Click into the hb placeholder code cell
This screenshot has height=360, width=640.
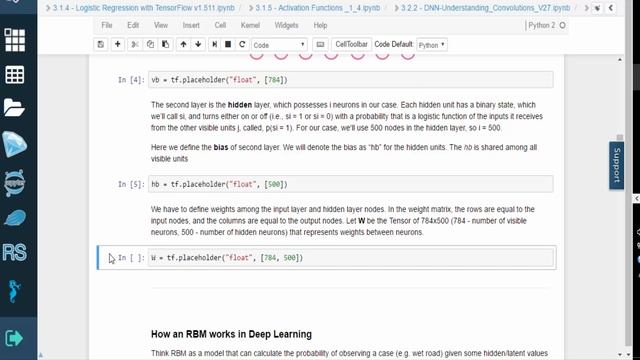pyautogui.click(x=351, y=184)
